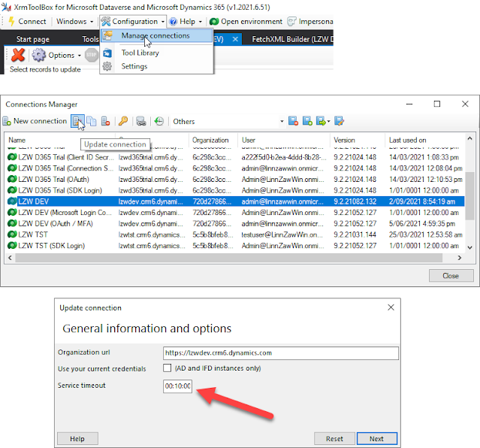The image size is (480, 448).
Task: Click Help button in Update connection
Action: coord(77,439)
